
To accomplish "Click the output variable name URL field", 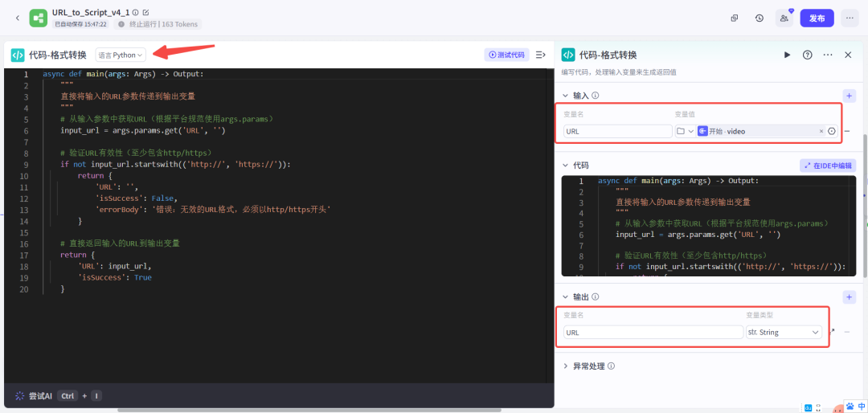I will coord(651,332).
